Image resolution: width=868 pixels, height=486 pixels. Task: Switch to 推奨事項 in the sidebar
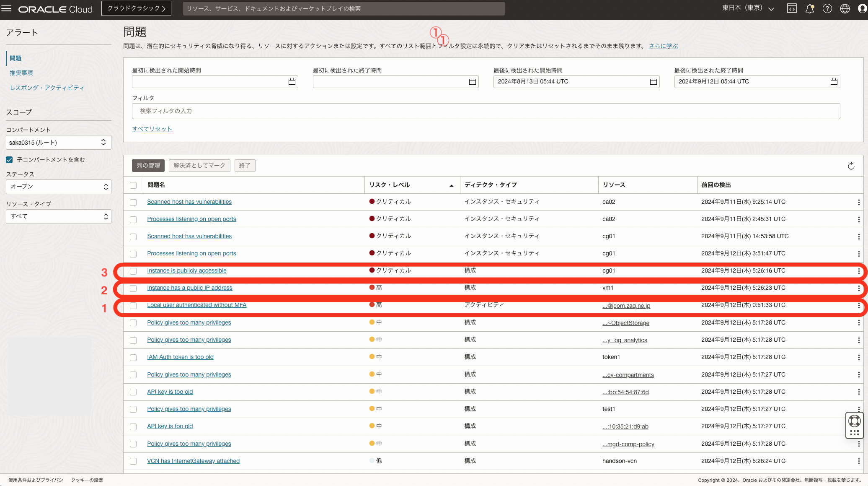click(x=21, y=72)
